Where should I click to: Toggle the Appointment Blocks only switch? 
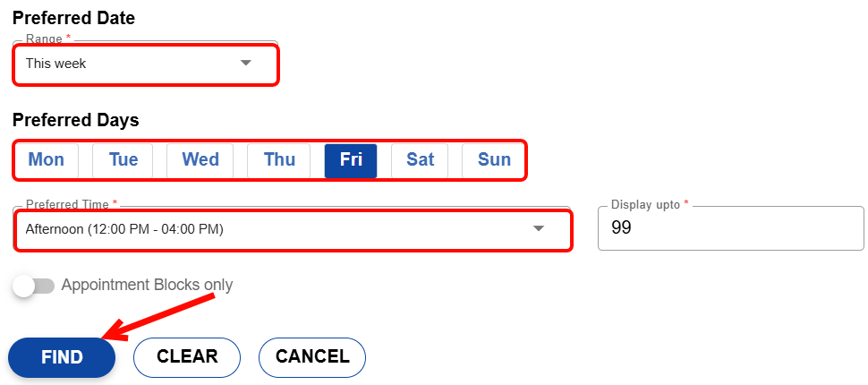pyautogui.click(x=34, y=286)
